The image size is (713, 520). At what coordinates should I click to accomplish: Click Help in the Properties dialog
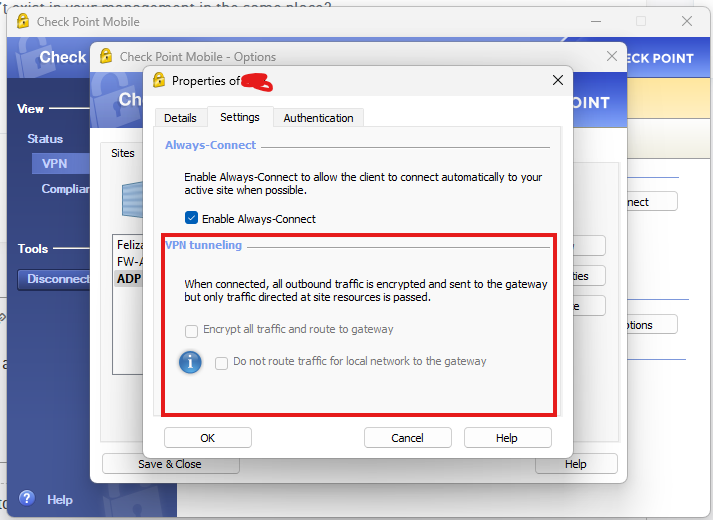click(507, 438)
